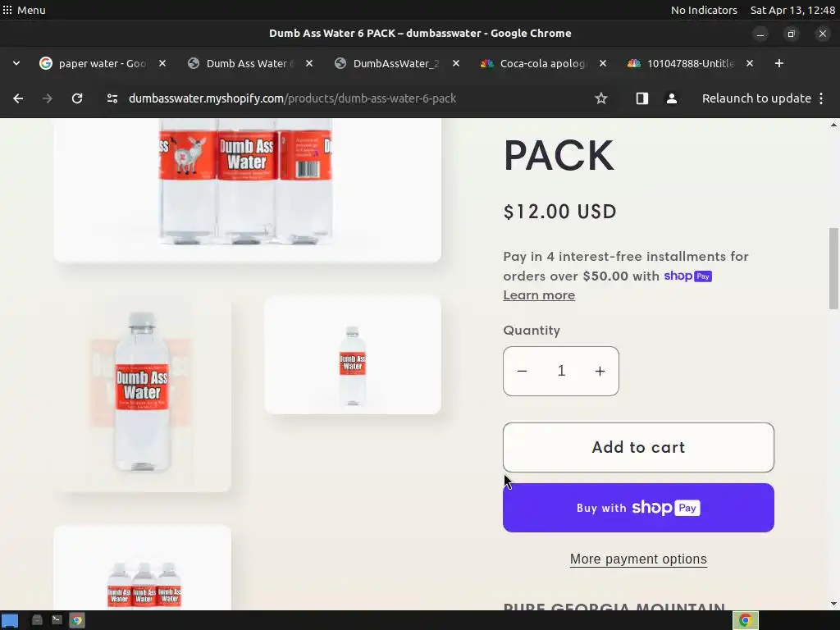Switch to the '101047888-Untitle' tab
Screen dimensions: 840x630
(690, 63)
